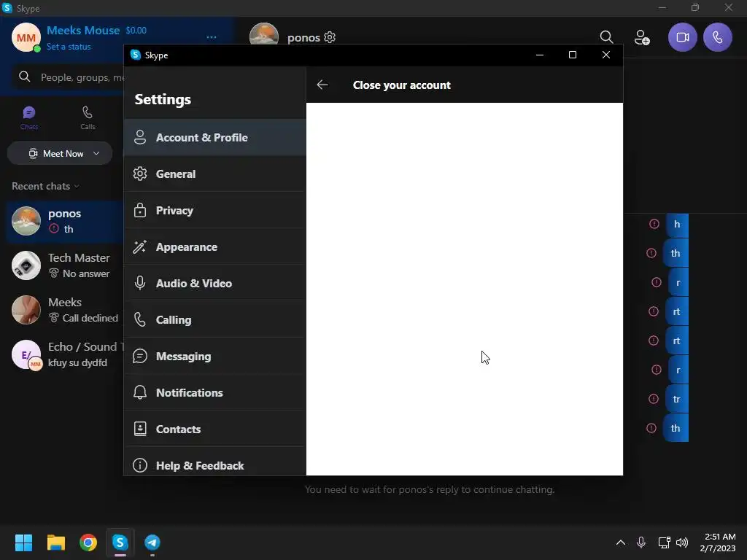The height and width of the screenshot is (560, 747).
Task: Open General settings section
Action: (x=215, y=174)
